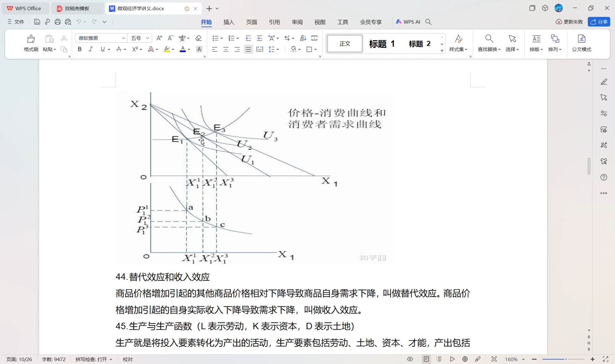The width and height of the screenshot is (615, 364).
Task: Click the Paste clipboard icon
Action: coord(49,39)
